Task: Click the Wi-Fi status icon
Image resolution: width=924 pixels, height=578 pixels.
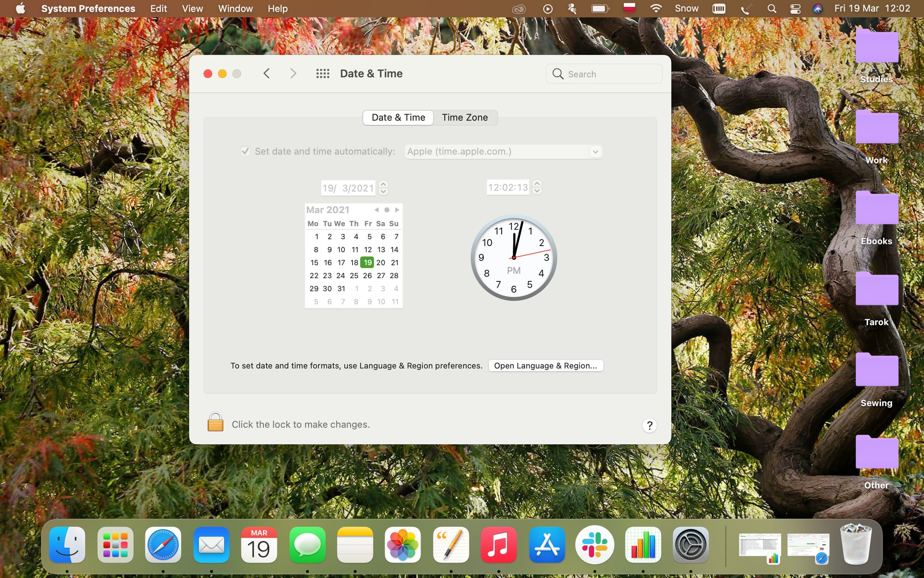Action: 656,8
